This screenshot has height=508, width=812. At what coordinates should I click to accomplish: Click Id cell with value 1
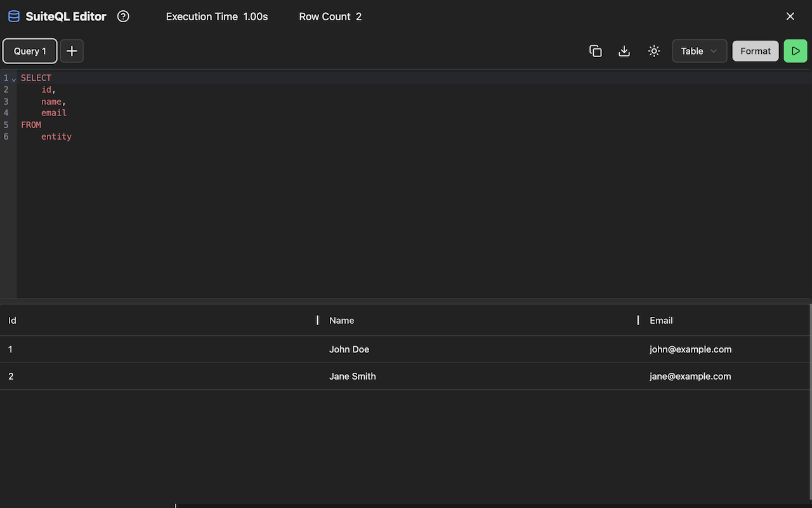pyautogui.click(x=160, y=349)
